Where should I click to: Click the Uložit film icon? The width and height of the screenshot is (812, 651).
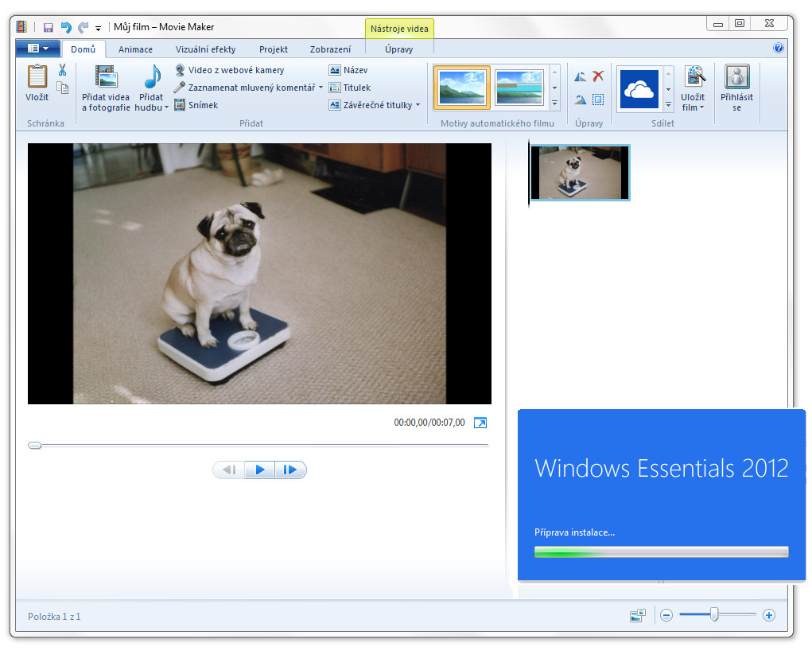[x=695, y=76]
